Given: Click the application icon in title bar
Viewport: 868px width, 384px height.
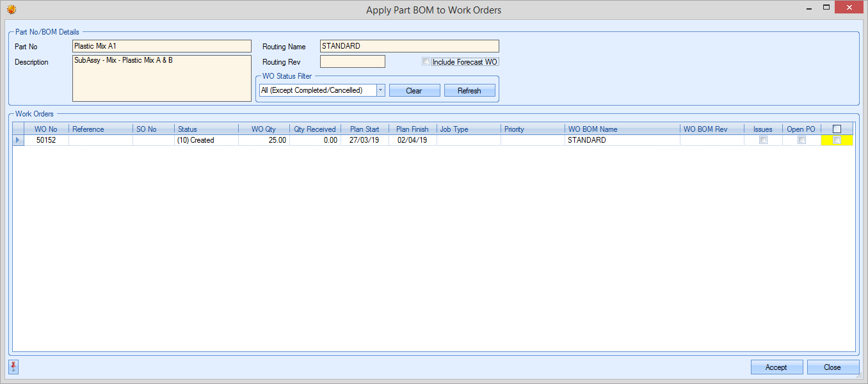Looking at the screenshot, I should coord(12,10).
